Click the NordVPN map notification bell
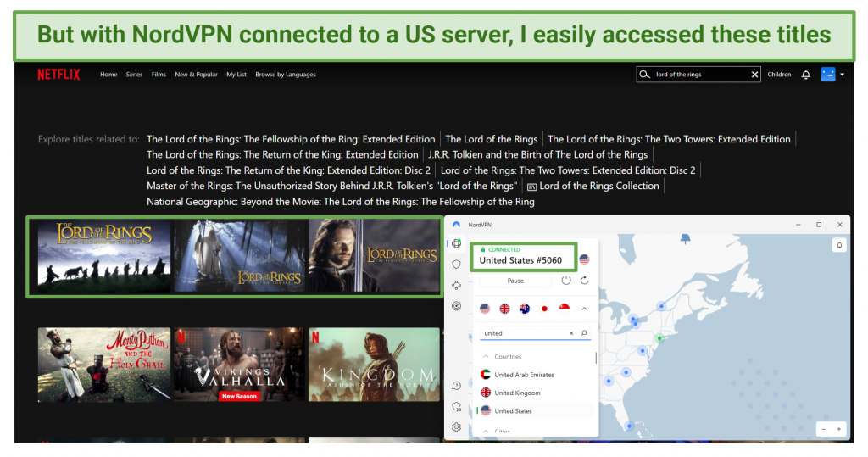This screenshot has width=868, height=457. click(839, 245)
